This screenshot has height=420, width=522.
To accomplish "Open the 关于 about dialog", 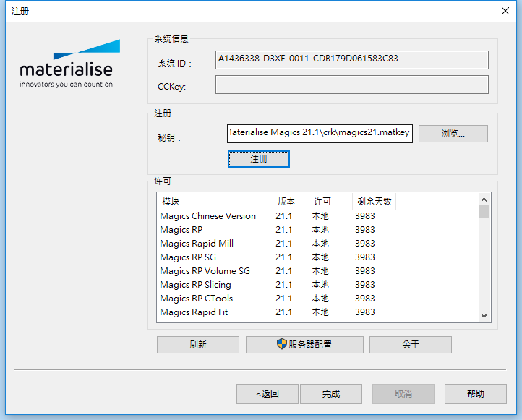I will pyautogui.click(x=410, y=345).
